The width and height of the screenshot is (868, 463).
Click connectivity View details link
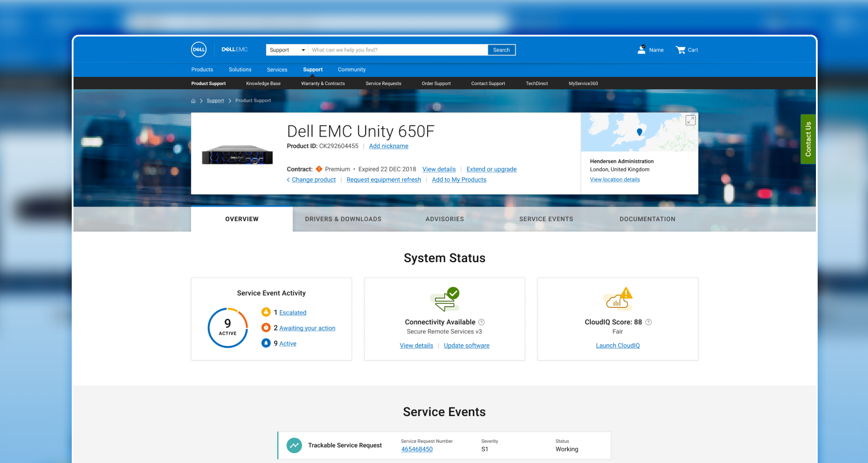[x=417, y=346]
